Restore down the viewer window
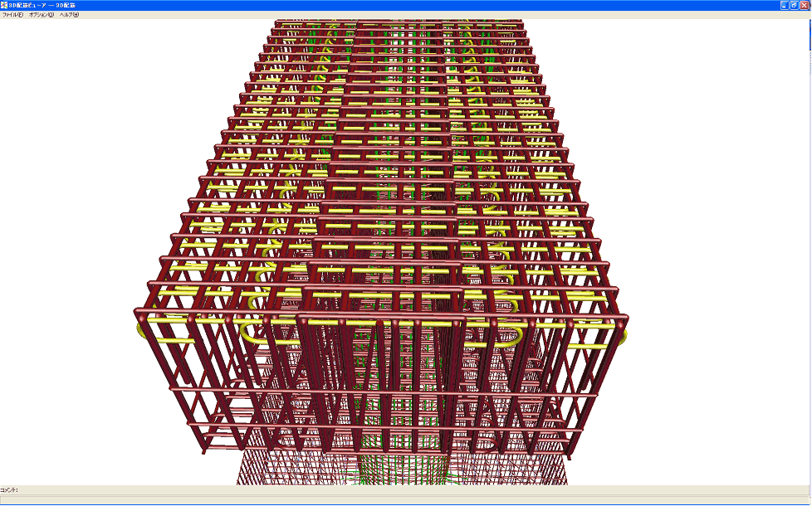 795,5
